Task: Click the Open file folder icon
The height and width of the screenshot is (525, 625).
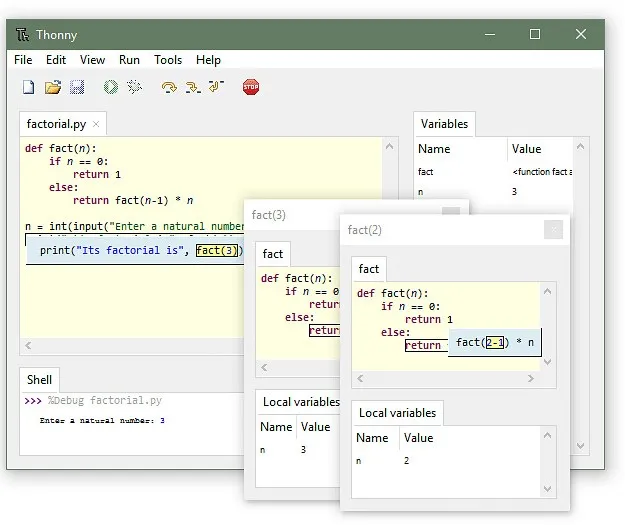Action: click(53, 88)
